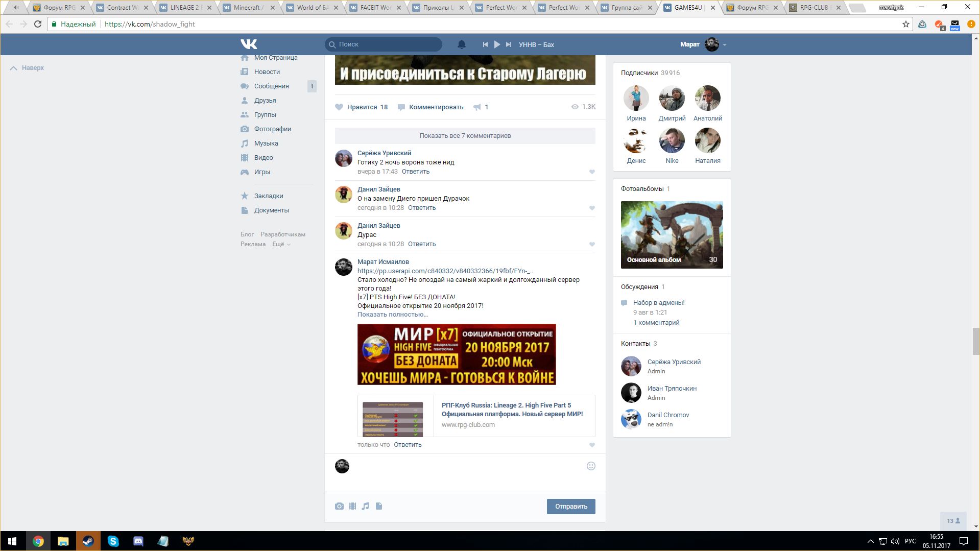Attach a video with film icon

[352, 507]
